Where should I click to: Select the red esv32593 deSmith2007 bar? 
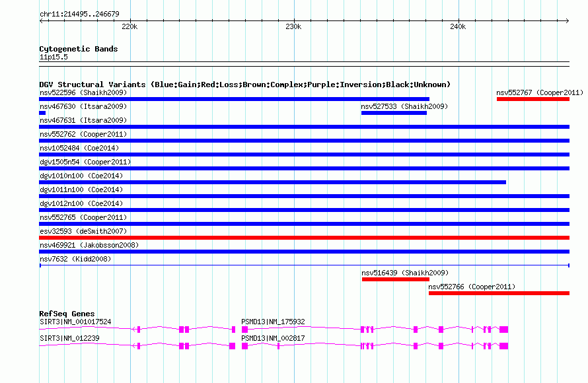point(304,238)
